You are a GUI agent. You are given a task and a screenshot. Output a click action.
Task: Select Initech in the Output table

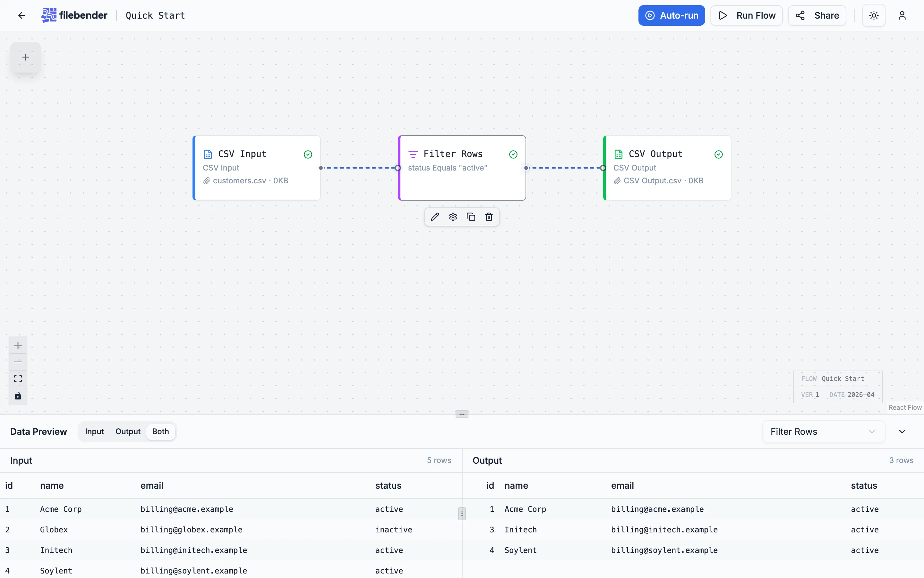coord(520,530)
